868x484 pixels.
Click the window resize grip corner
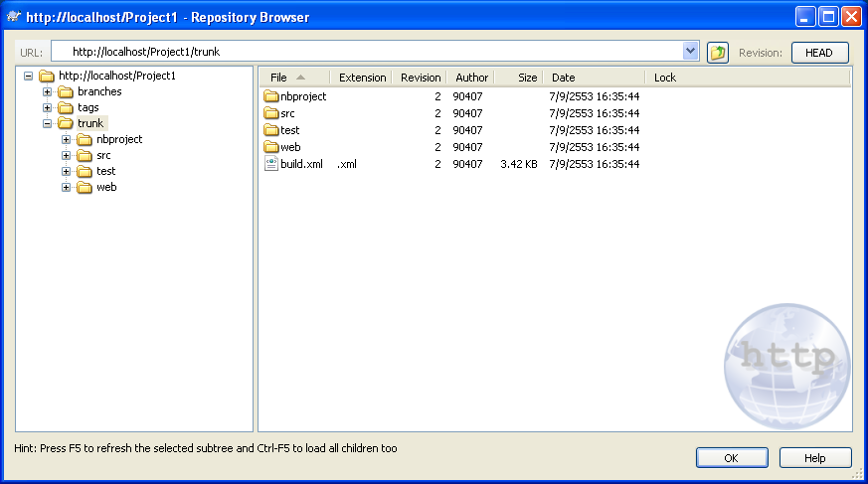tap(857, 474)
